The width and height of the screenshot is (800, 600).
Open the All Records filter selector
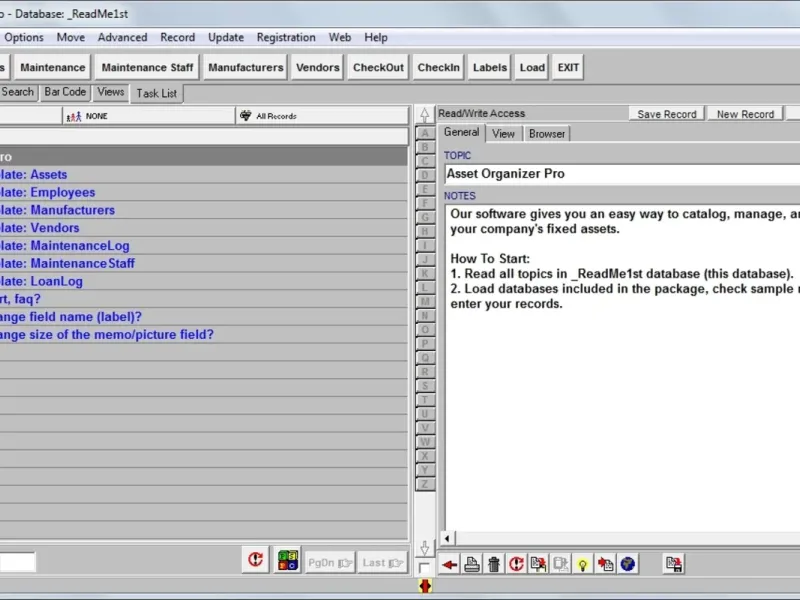click(322, 116)
